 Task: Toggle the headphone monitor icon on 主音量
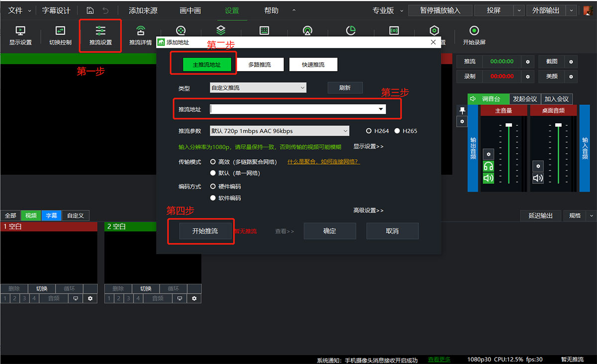click(x=489, y=167)
